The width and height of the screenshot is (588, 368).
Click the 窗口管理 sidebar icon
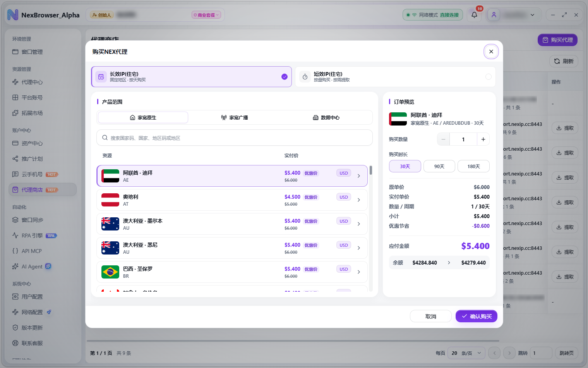(15, 52)
